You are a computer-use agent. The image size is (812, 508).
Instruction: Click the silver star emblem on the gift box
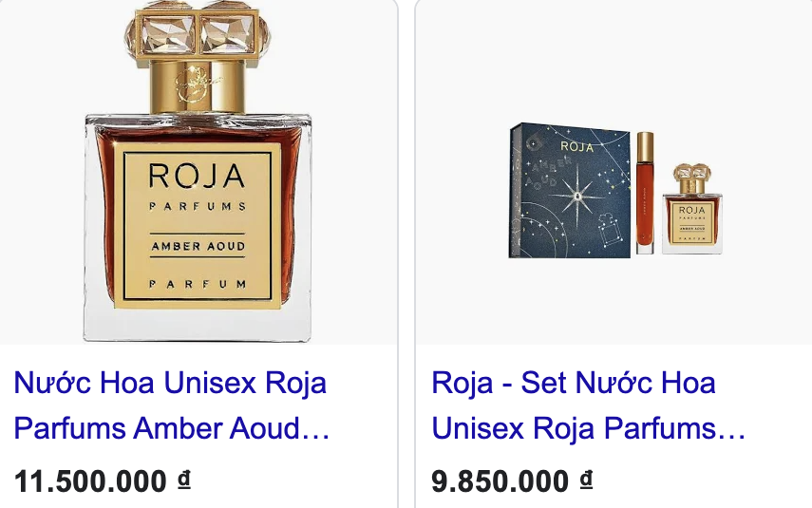tap(576, 197)
